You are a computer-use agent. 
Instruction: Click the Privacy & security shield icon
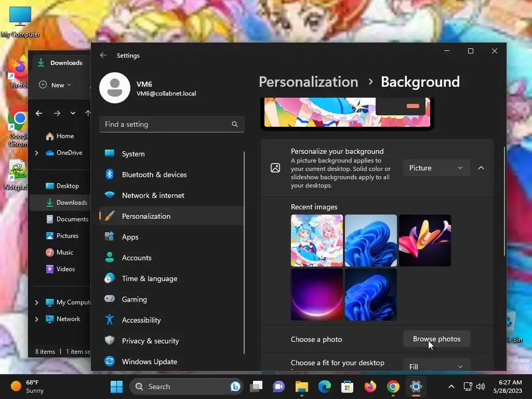(110, 340)
